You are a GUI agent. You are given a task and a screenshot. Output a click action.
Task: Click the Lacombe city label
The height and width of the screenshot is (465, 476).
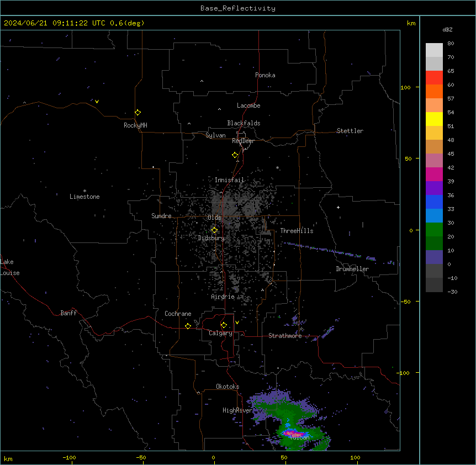(248, 105)
